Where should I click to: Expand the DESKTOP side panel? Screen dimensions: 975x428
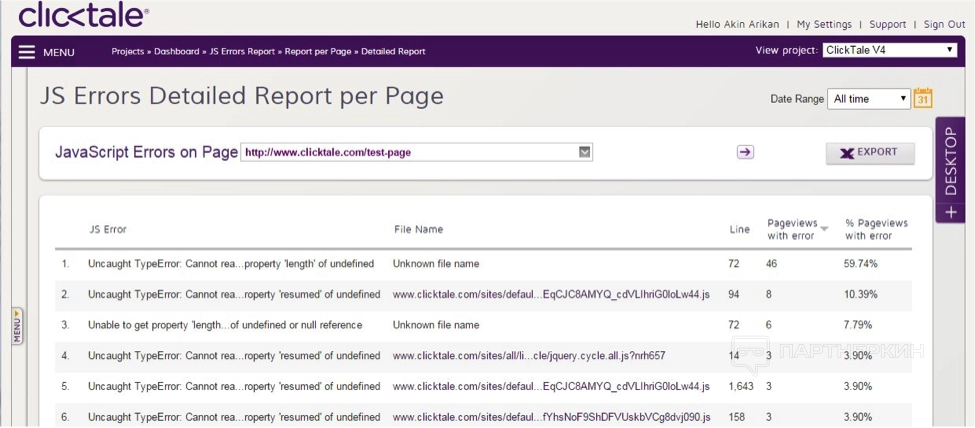click(950, 170)
